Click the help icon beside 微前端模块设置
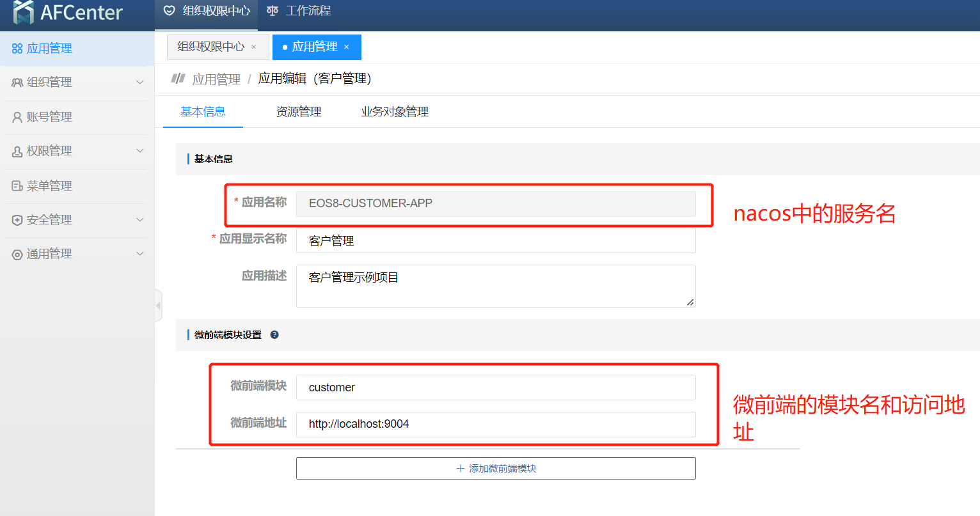Viewport: 980px width, 516px height. click(274, 334)
